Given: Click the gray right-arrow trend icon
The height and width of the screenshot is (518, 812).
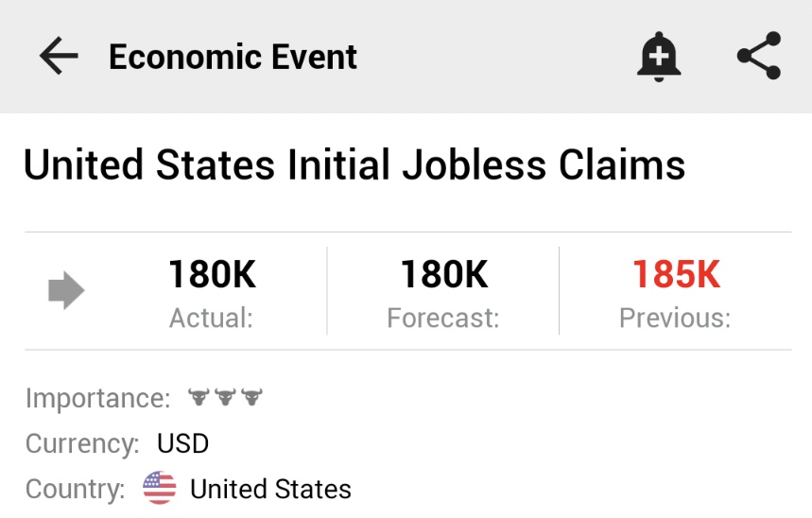Looking at the screenshot, I should click(66, 291).
